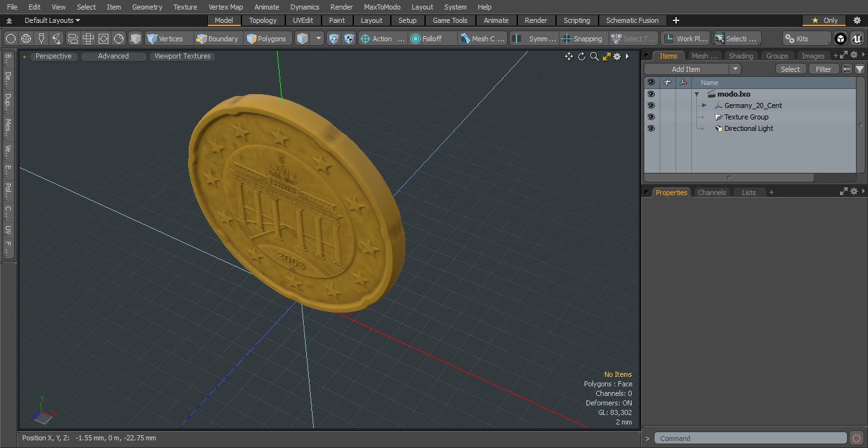Open the Geometry menu
The image size is (868, 448).
[147, 7]
